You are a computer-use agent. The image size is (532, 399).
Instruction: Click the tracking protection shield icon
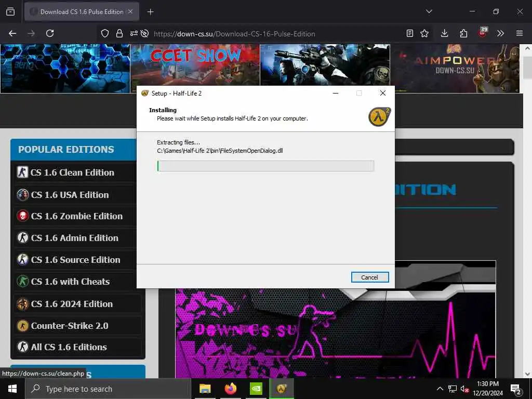[x=105, y=33]
